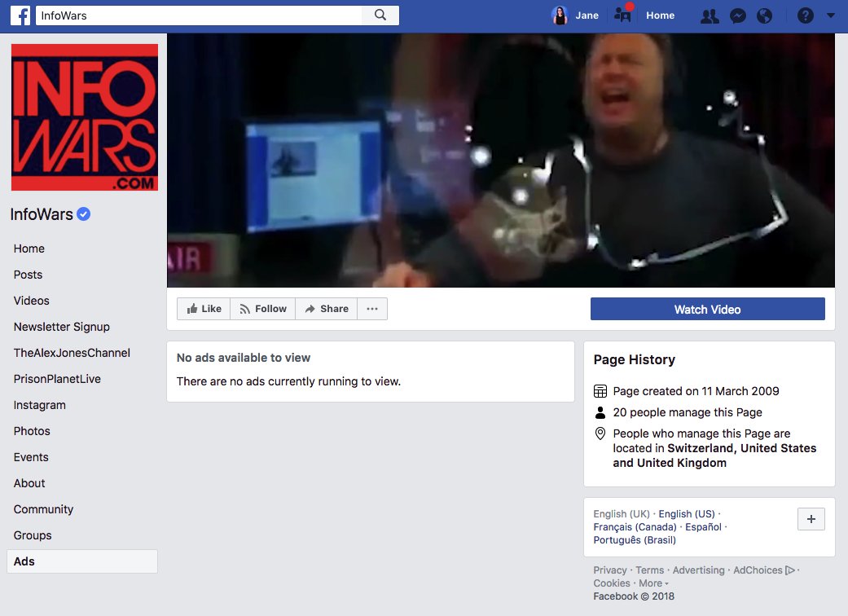Click the people manage person icon
This screenshot has height=616, width=848.
(600, 412)
